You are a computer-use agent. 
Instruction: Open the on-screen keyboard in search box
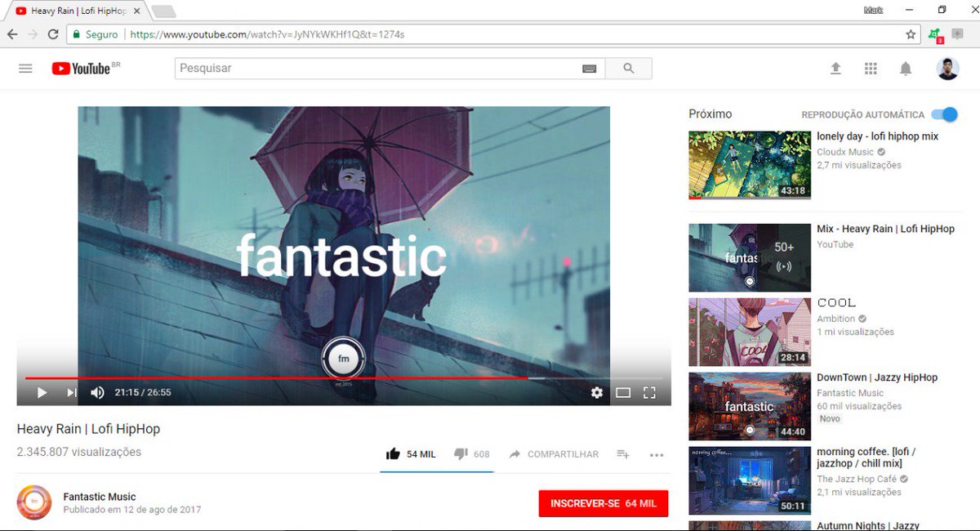589,69
